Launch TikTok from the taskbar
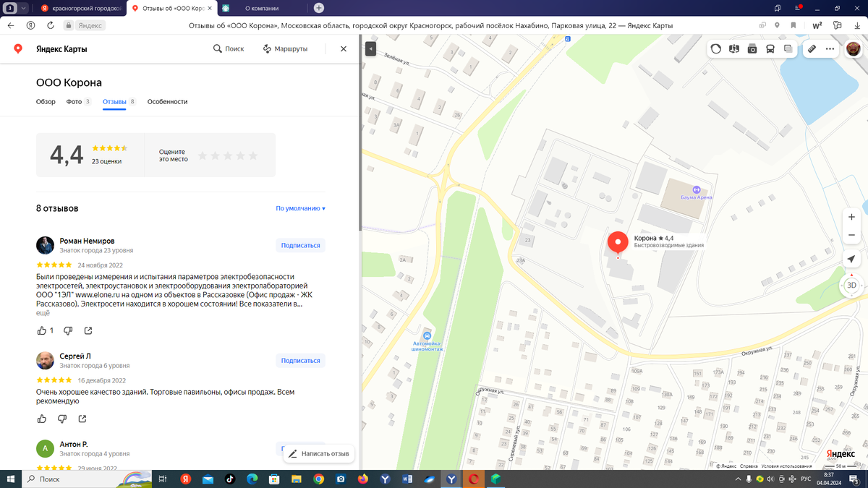 pos(230,479)
